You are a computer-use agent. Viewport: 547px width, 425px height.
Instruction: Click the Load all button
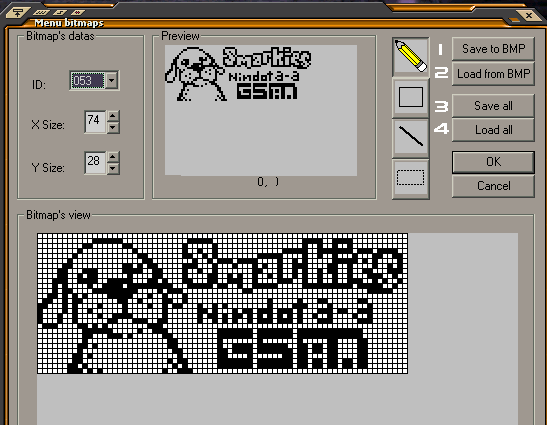[x=493, y=130]
